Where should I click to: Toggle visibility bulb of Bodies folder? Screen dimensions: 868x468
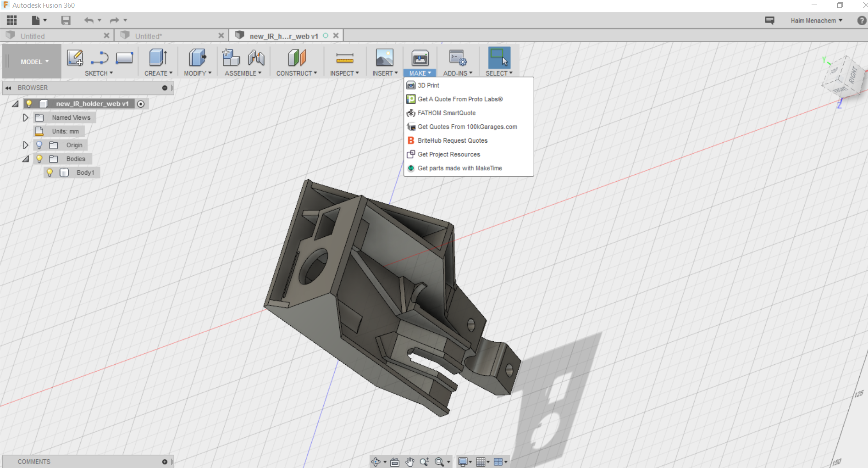pyautogui.click(x=39, y=159)
